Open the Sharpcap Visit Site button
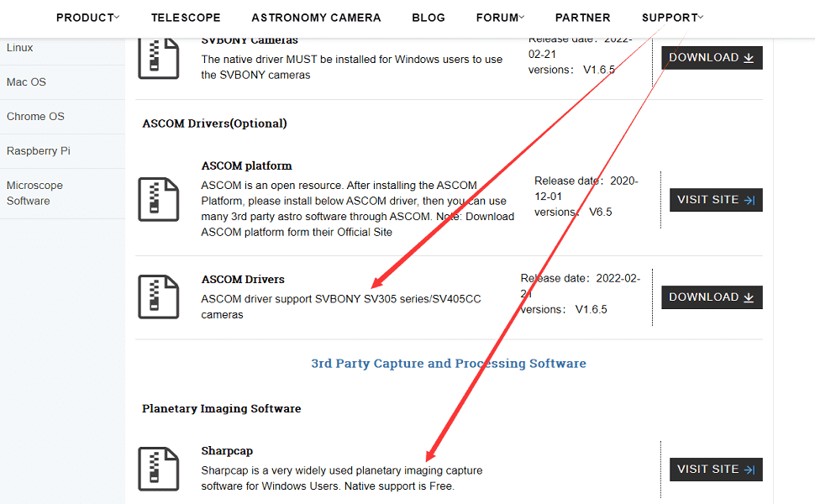Viewport: 815px width, 504px height. point(716,470)
